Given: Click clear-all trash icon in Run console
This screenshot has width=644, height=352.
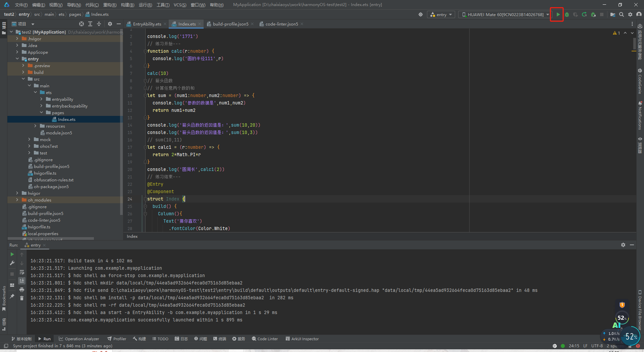Looking at the screenshot, I should coord(22,298).
